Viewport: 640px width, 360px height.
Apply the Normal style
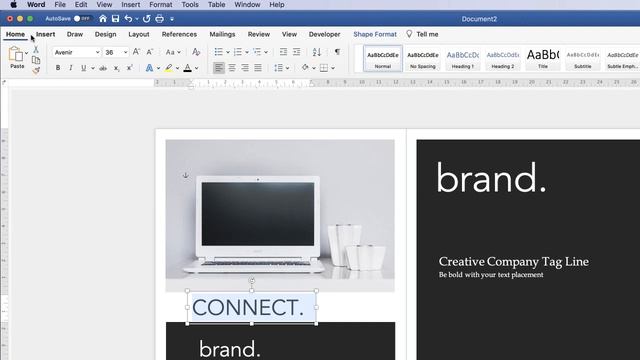(x=383, y=59)
